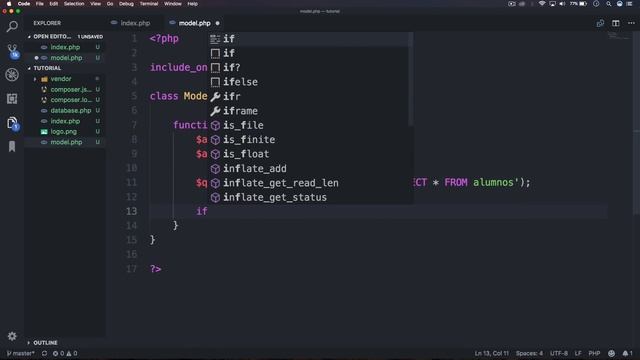The height and width of the screenshot is (360, 640).
Task: Open database.php in the file tree
Action: 65,111
